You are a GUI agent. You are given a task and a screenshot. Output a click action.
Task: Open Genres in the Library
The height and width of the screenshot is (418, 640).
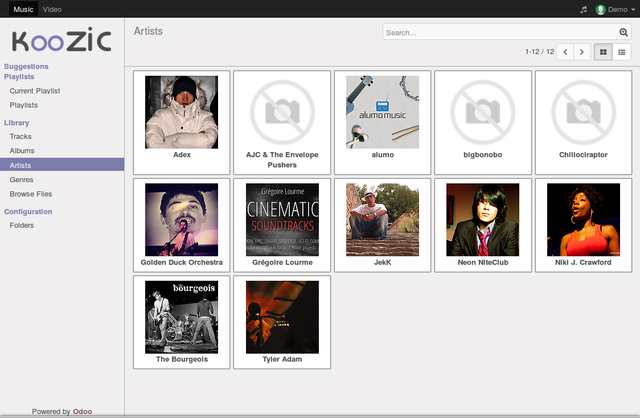coord(21,180)
